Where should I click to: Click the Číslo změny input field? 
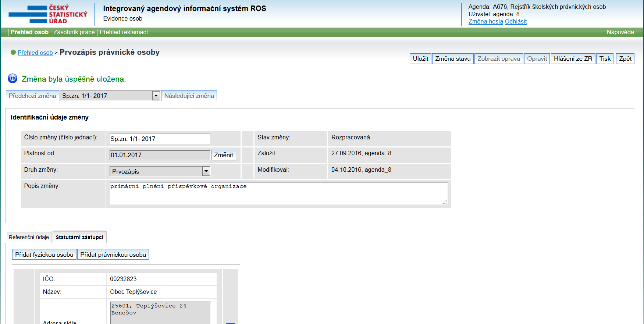click(x=160, y=139)
